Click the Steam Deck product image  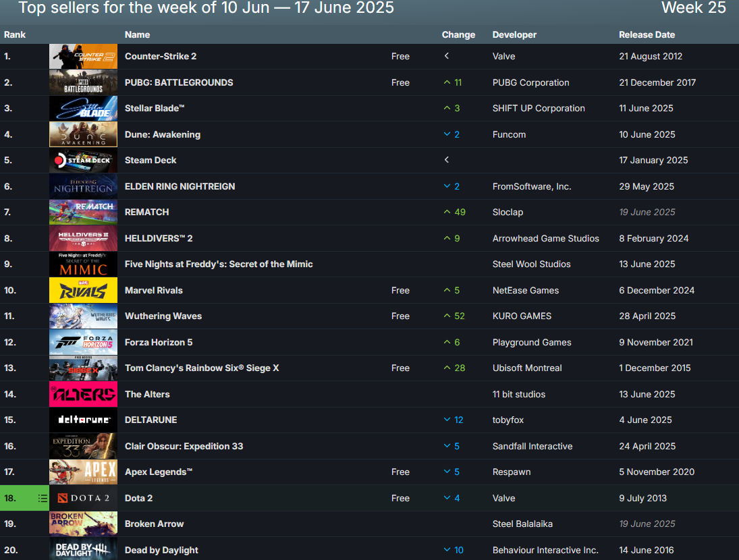click(x=83, y=160)
